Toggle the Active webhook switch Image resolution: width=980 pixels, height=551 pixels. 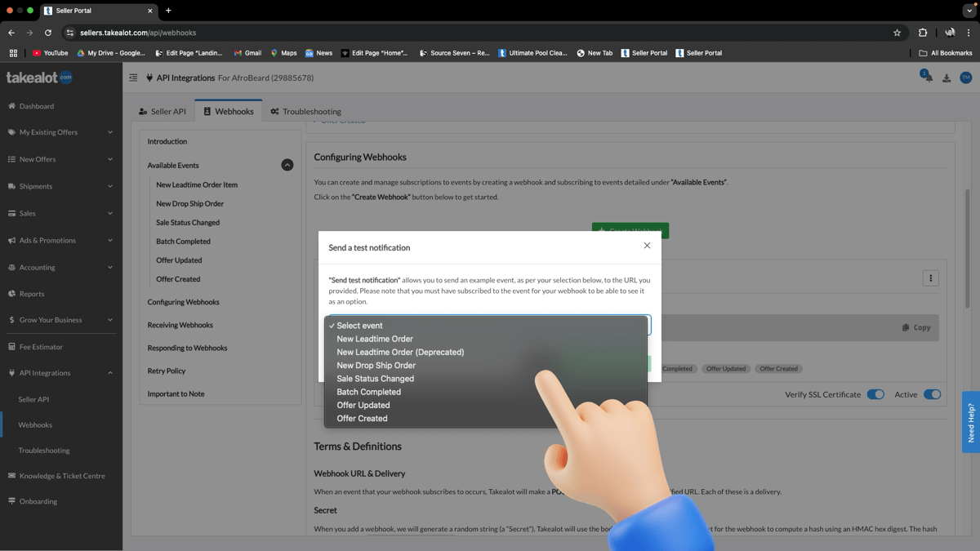pyautogui.click(x=932, y=394)
